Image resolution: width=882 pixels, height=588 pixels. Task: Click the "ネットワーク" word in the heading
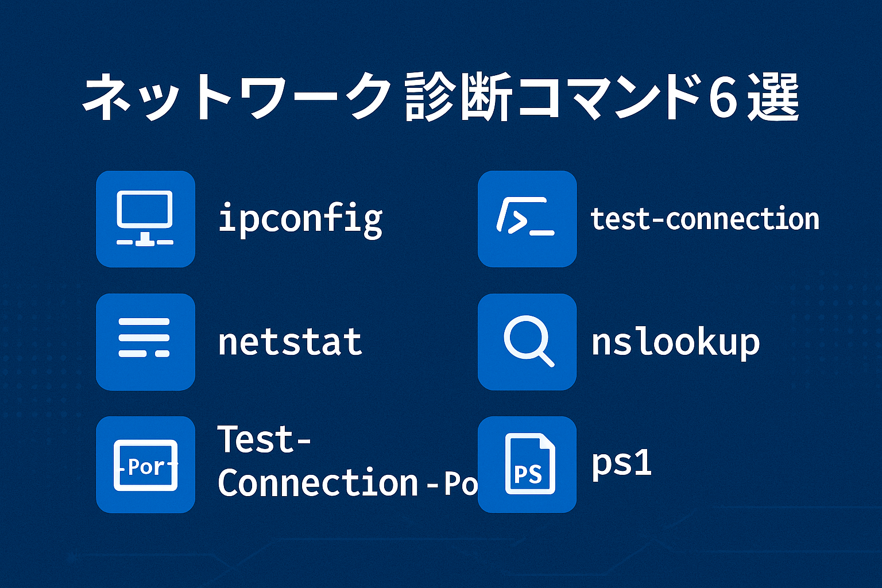[237, 96]
